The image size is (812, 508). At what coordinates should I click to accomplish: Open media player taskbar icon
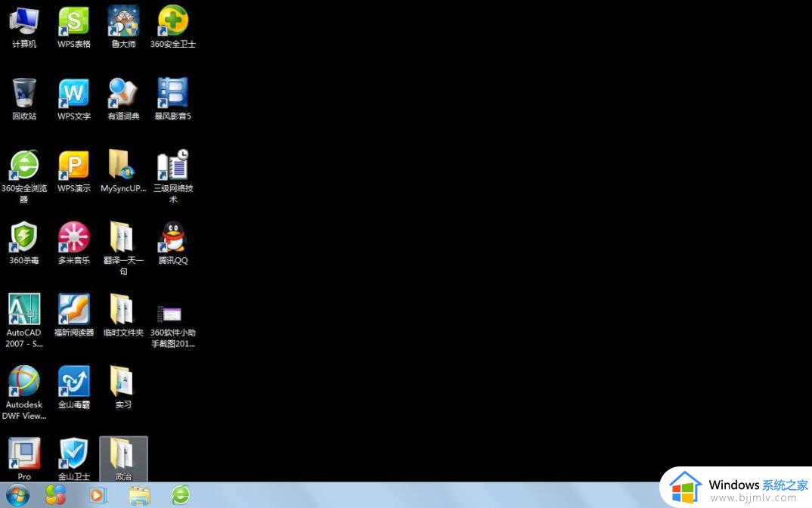pos(98,495)
